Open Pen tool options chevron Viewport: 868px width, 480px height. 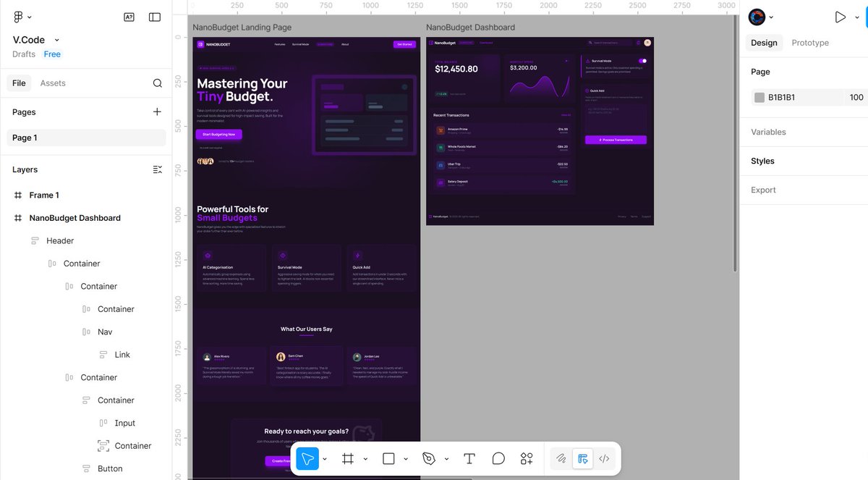point(446,459)
